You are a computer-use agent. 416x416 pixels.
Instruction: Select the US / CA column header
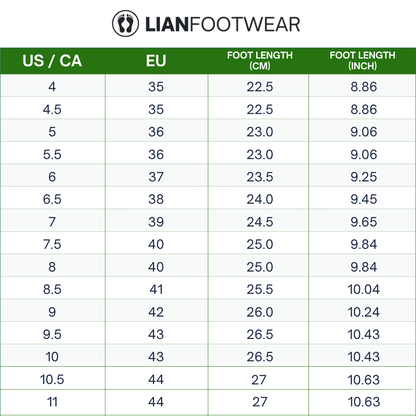[52, 61]
